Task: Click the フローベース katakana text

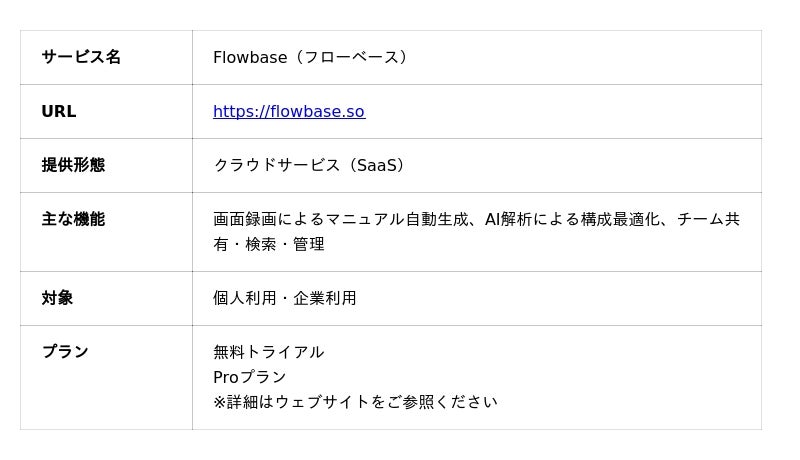Action: (352, 58)
